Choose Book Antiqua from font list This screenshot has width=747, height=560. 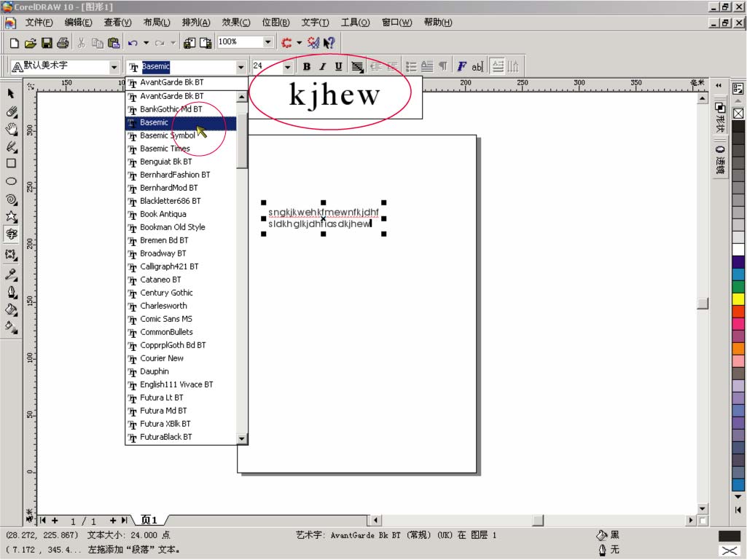pos(181,214)
